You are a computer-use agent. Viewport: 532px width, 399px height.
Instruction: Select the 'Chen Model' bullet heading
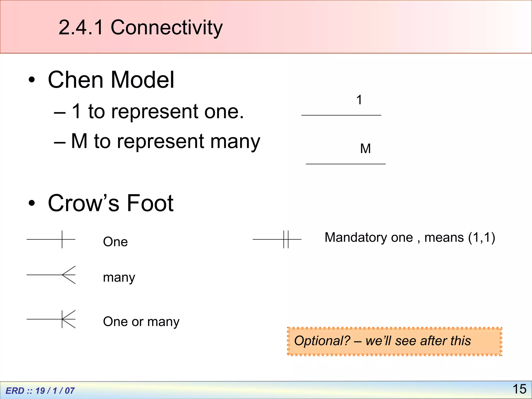111,80
